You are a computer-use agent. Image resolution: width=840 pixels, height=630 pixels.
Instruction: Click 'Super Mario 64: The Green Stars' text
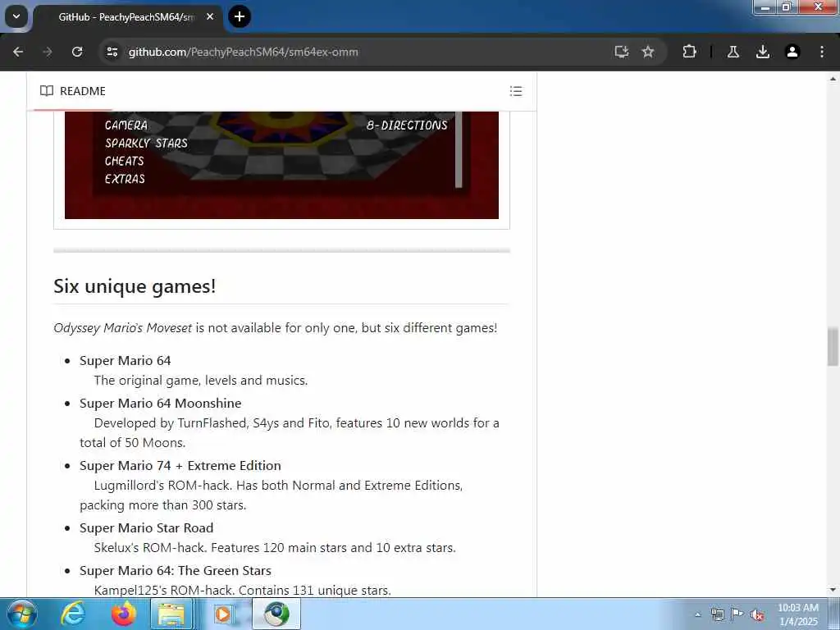176,571
